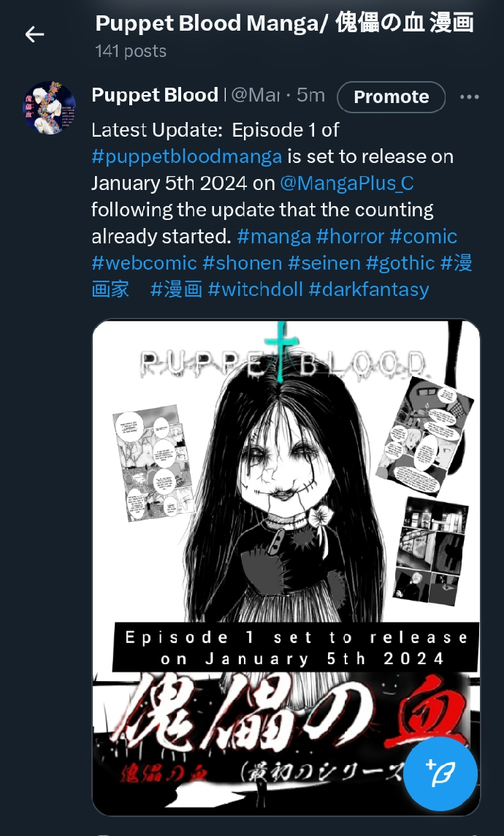
Task: Tap the #darkfantasy hashtag
Action: coord(369,289)
